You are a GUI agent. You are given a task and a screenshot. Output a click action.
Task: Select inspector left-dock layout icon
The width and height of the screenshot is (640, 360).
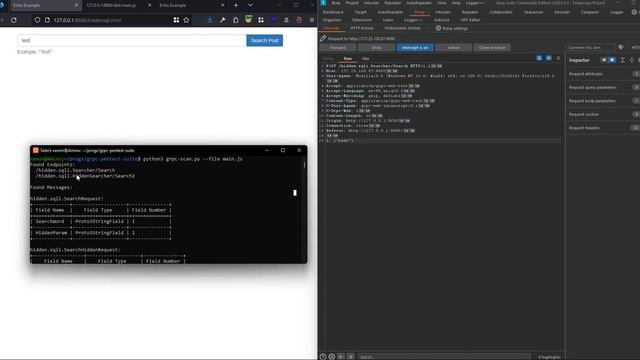[604, 60]
